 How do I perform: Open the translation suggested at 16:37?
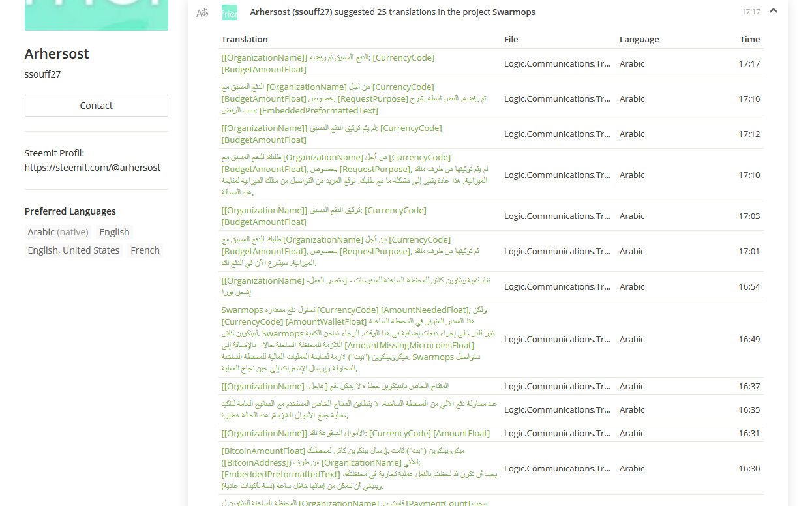(x=335, y=386)
